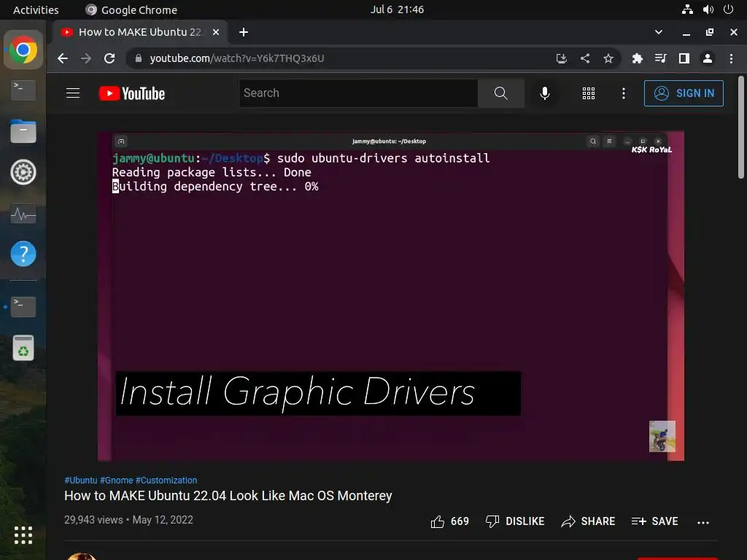Toggle the Chrome side panel

684,58
